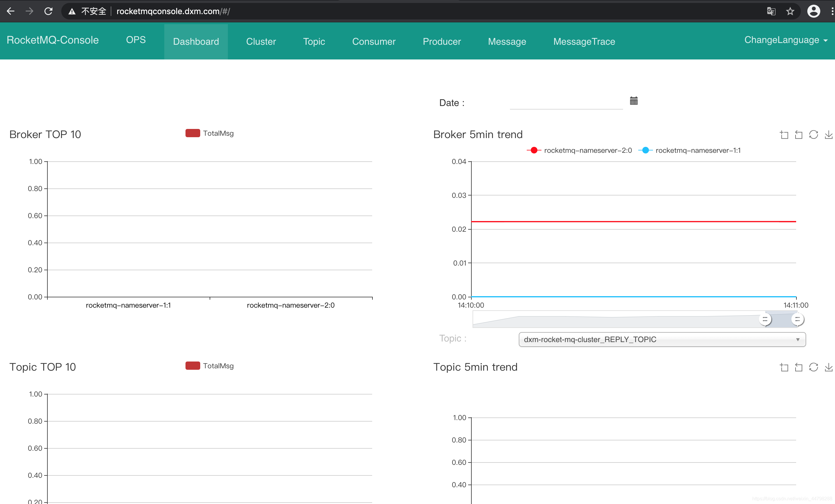The height and width of the screenshot is (504, 835).
Task: Restore the Broker 5min trend chart
Action: pos(813,135)
